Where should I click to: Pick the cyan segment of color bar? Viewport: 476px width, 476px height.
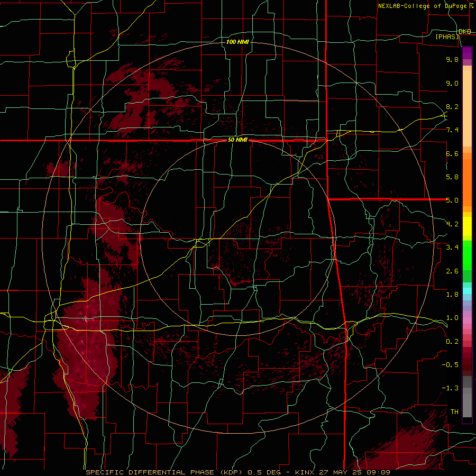467,291
